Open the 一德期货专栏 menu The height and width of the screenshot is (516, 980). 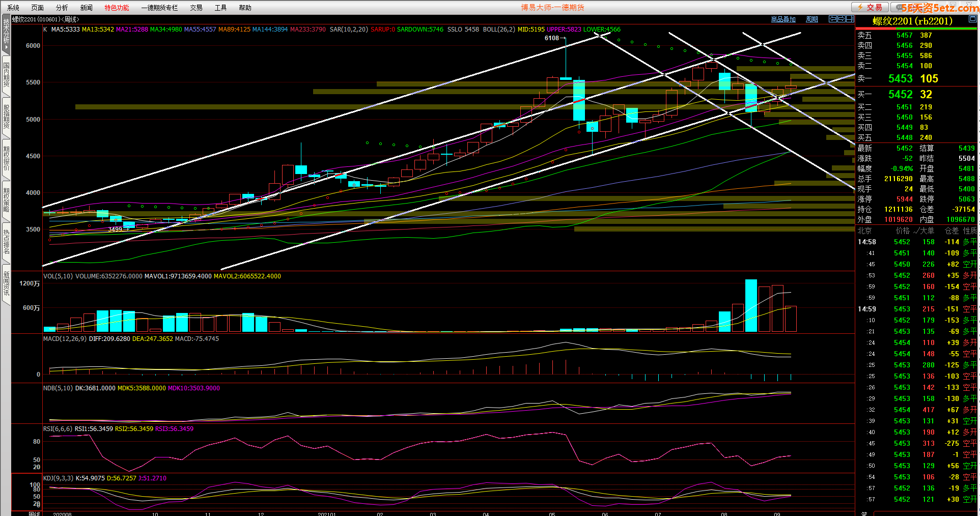[x=159, y=8]
